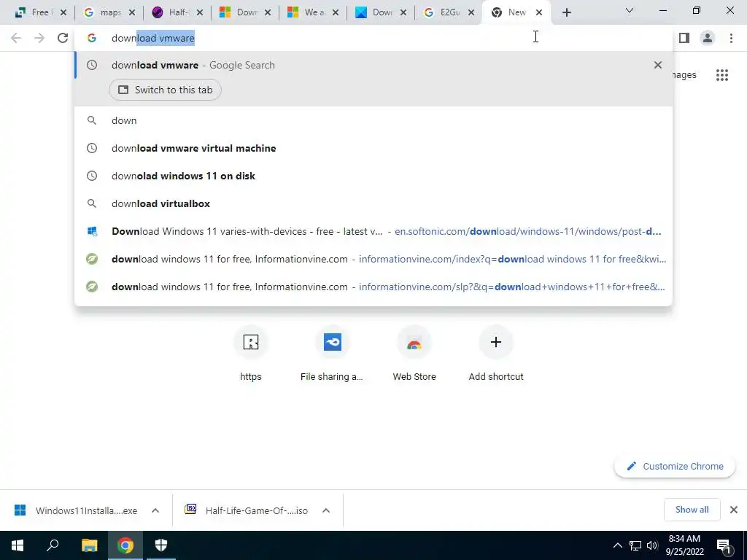The width and height of the screenshot is (747, 560).
Task: Open informationvine.com/slp suggestion
Action: click(373, 287)
